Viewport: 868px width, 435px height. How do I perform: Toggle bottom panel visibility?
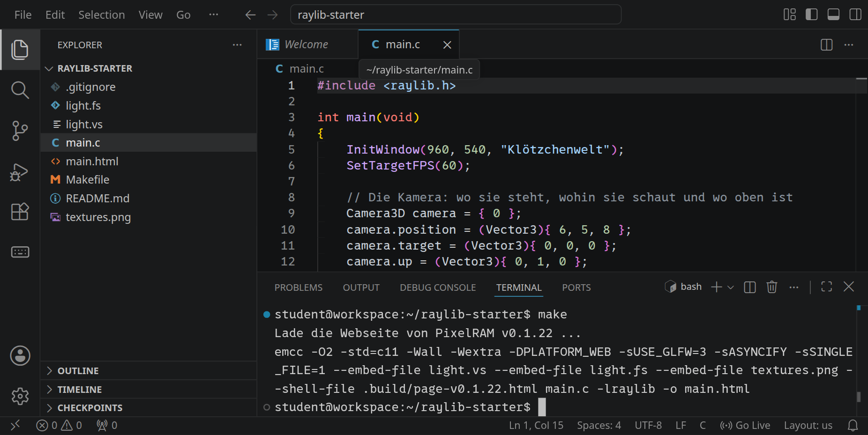pos(834,15)
